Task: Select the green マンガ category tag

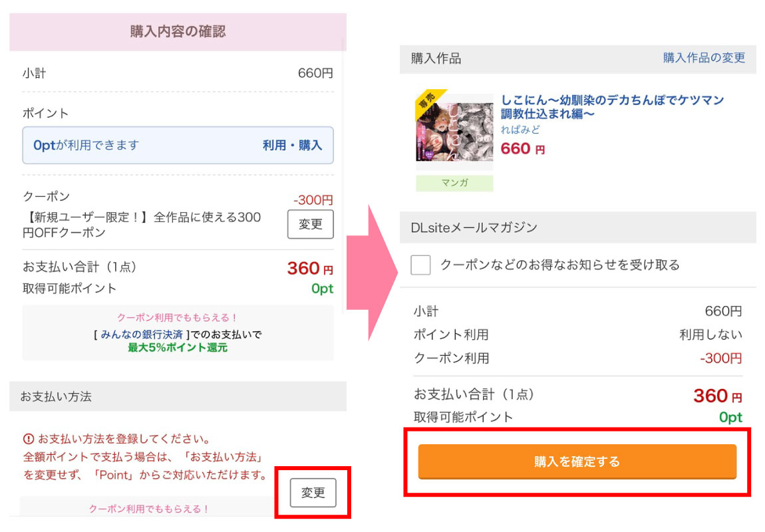Action: [454, 184]
